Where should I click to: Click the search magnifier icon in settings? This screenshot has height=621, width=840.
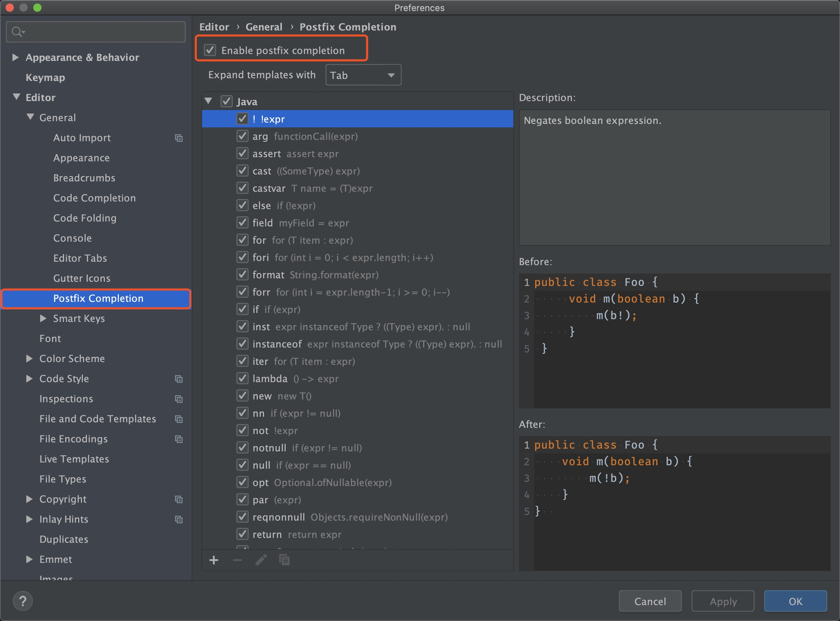[x=17, y=32]
